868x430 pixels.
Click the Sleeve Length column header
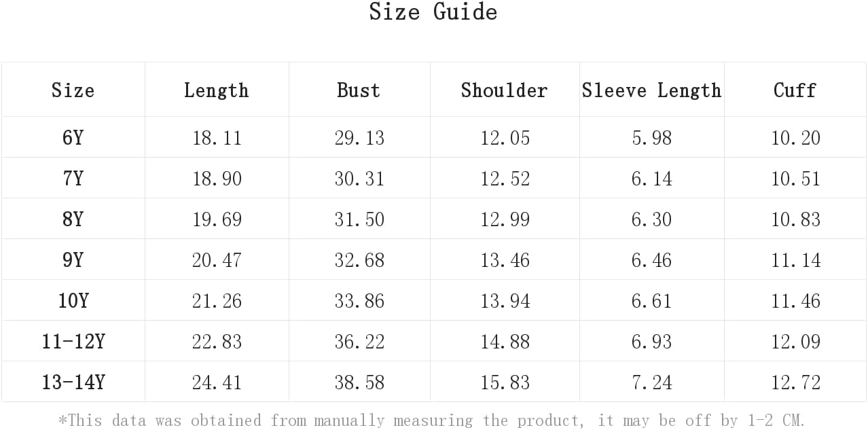[x=651, y=90]
